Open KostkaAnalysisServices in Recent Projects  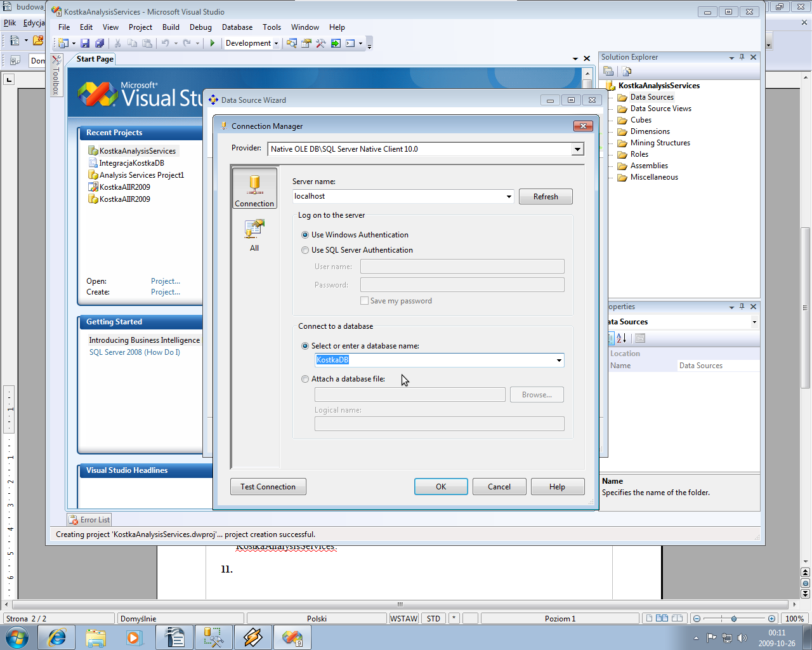[x=137, y=151]
